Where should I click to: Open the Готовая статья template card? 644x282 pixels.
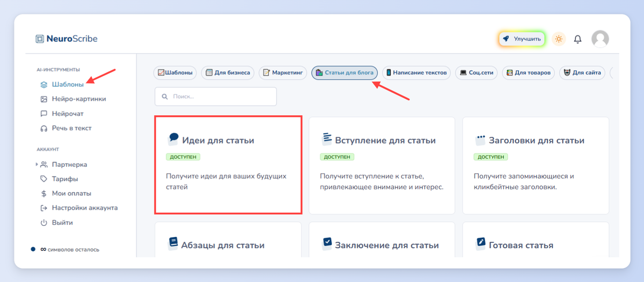tap(536, 240)
